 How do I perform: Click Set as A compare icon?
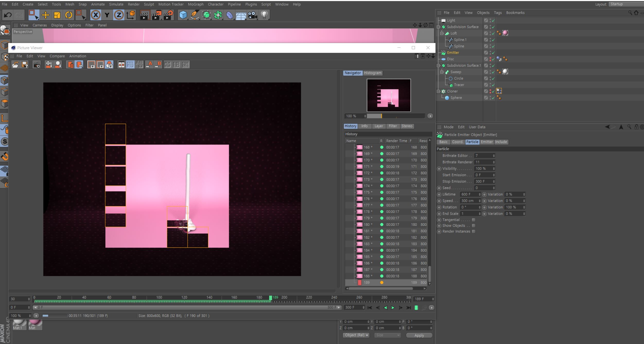[x=149, y=64]
